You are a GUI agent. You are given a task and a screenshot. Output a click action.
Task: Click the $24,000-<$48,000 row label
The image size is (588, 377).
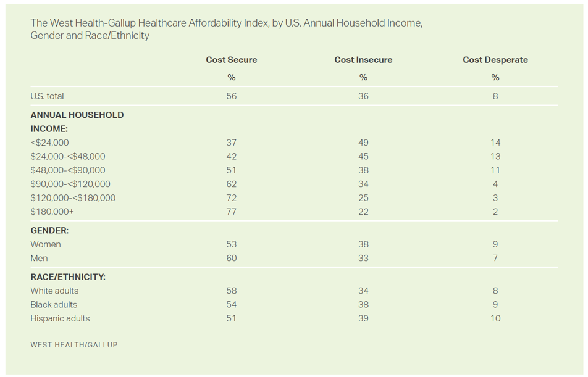[x=68, y=157]
